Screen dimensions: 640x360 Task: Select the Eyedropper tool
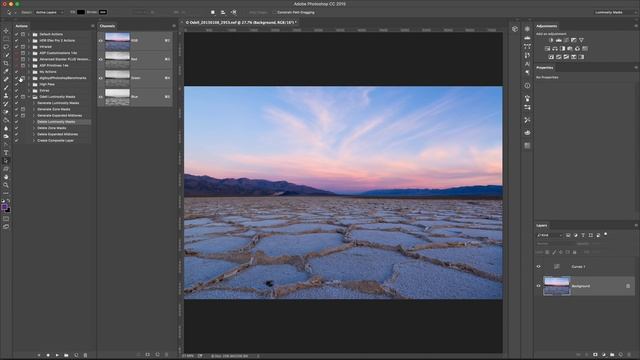(6, 71)
